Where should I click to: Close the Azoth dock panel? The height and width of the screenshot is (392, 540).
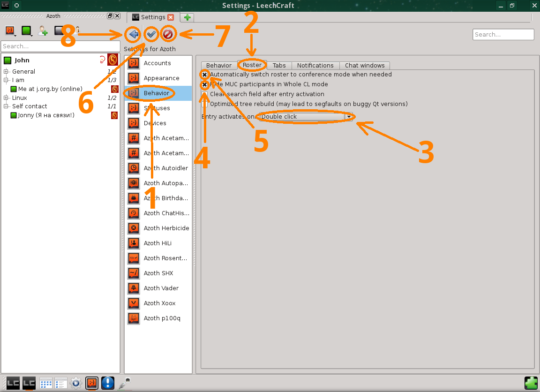click(117, 16)
